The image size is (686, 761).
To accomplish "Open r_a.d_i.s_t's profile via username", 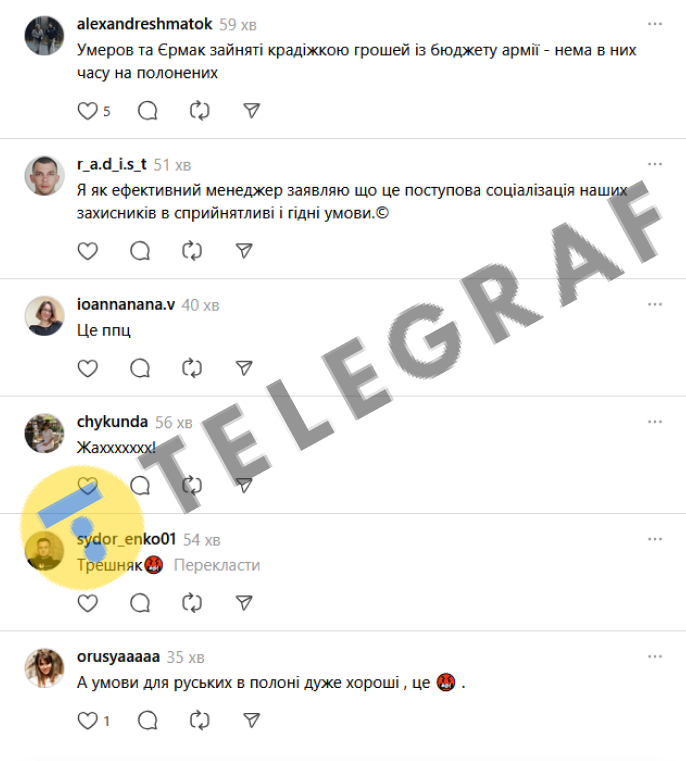I will 112,165.
